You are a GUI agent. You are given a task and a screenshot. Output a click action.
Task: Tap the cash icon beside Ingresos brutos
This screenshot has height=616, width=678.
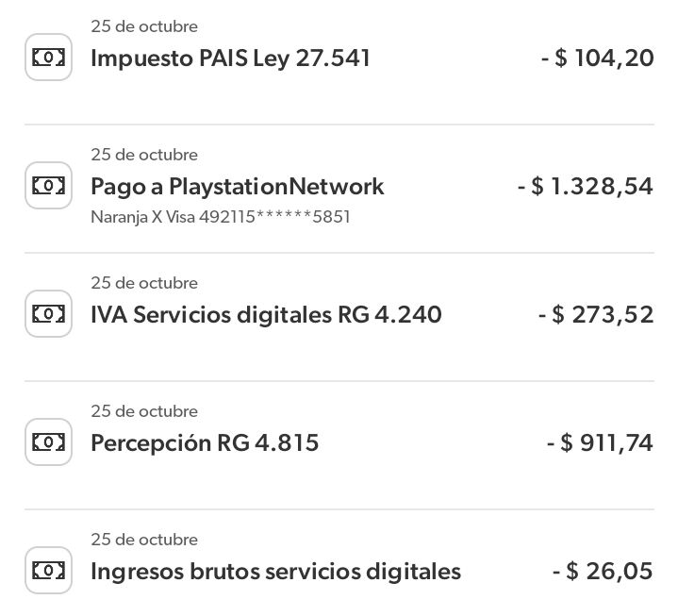point(48,570)
